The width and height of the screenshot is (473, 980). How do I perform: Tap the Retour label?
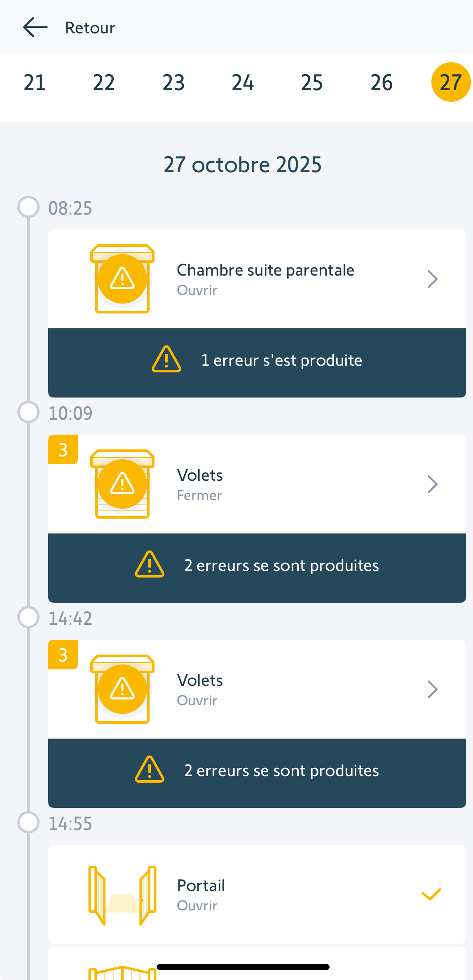point(90,28)
